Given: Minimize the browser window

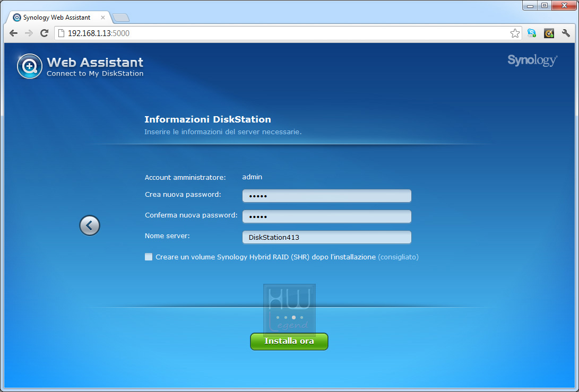Looking at the screenshot, I should 530,5.
